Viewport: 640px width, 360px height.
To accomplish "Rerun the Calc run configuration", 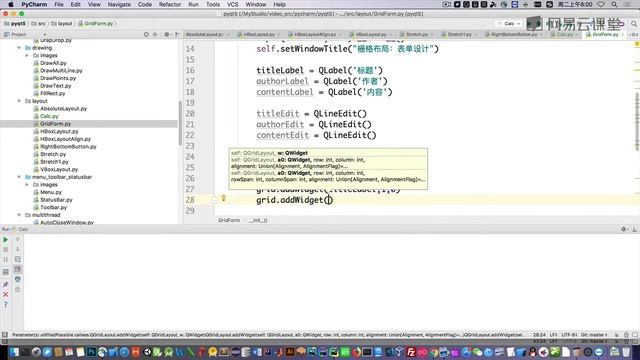I will point(6,240).
